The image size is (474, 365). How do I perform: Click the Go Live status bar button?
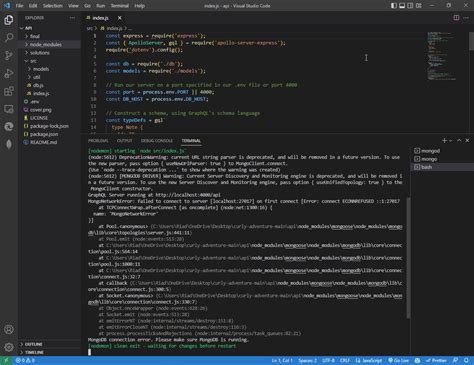[x=398, y=360]
